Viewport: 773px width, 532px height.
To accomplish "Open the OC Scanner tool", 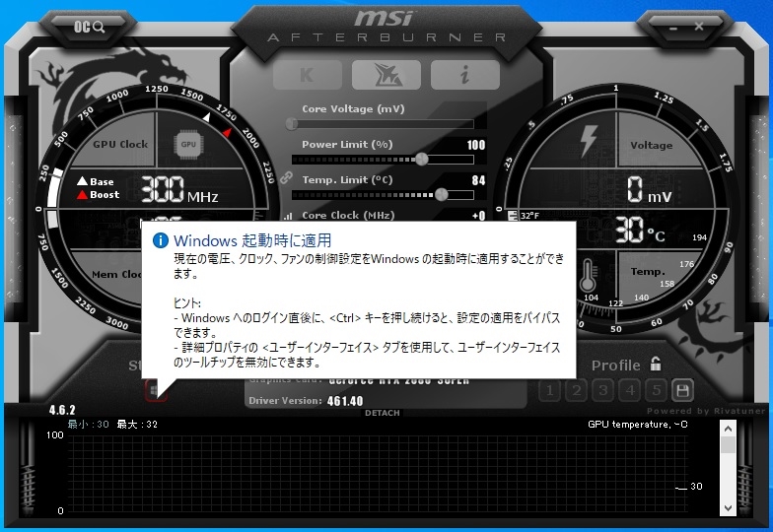I will (x=90, y=27).
